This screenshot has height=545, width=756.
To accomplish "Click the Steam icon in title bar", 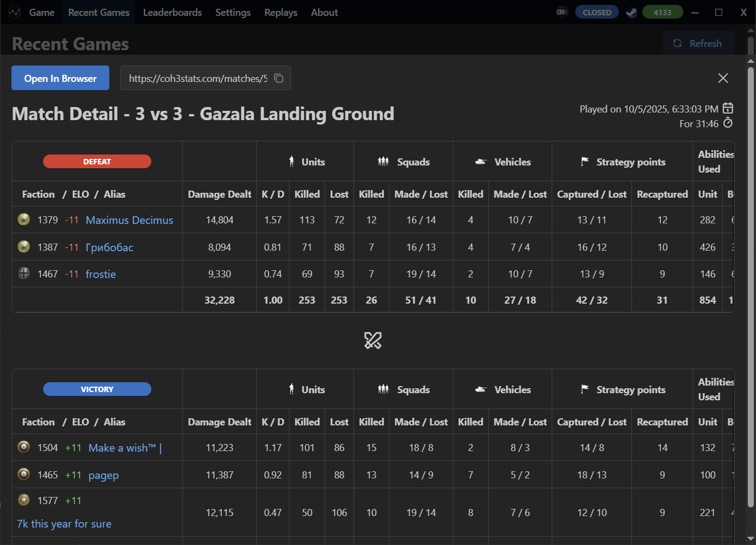I will coord(631,13).
